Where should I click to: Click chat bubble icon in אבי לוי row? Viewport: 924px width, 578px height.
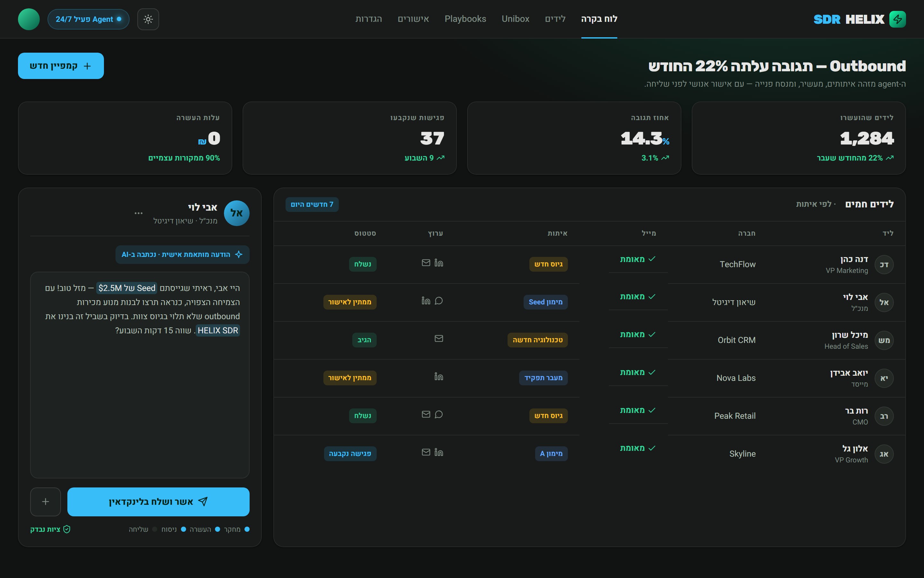pos(439,301)
